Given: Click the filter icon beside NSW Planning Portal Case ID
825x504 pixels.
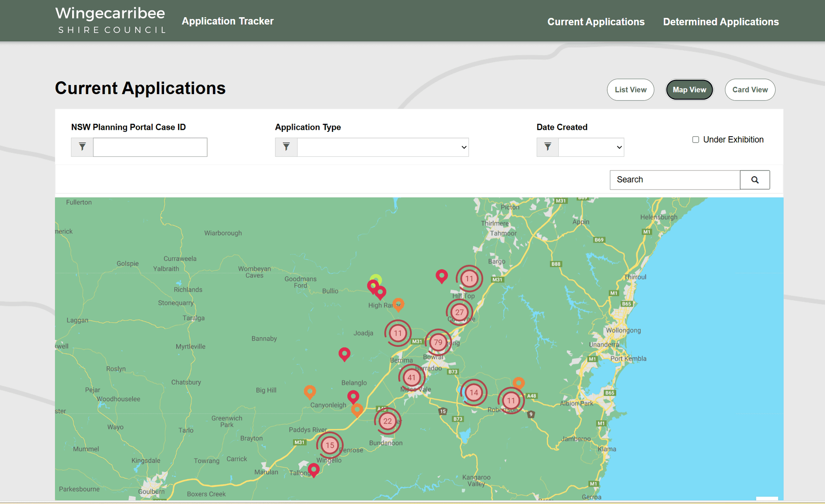Looking at the screenshot, I should pyautogui.click(x=82, y=147).
